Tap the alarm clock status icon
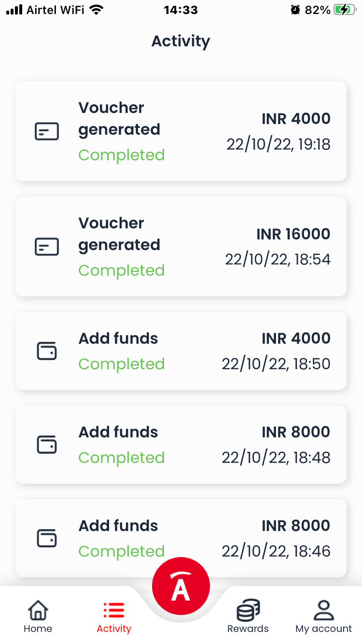The image size is (362, 644). [295, 10]
